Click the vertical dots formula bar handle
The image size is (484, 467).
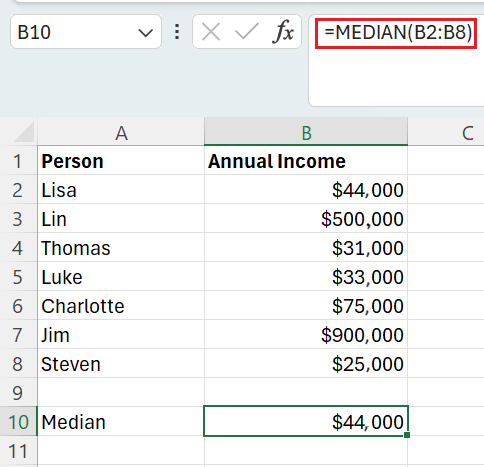click(x=177, y=32)
